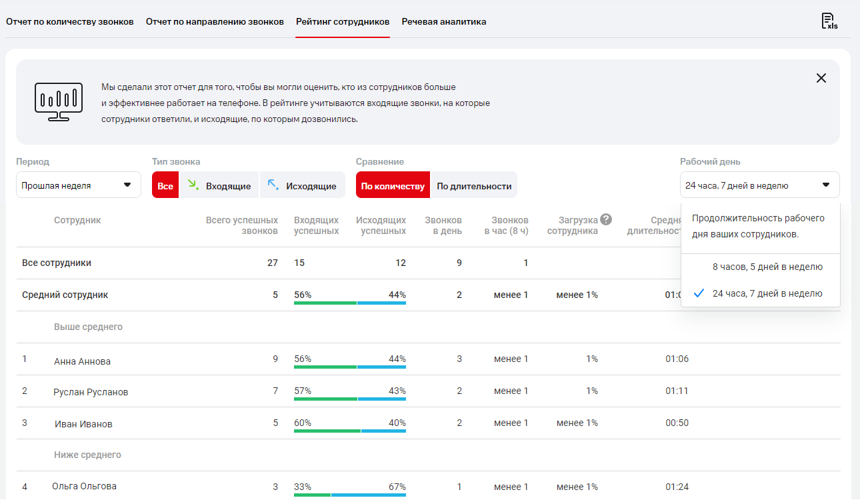Image resolution: width=860 pixels, height=504 pixels.
Task: Select the Все call type toggle
Action: [x=165, y=186]
